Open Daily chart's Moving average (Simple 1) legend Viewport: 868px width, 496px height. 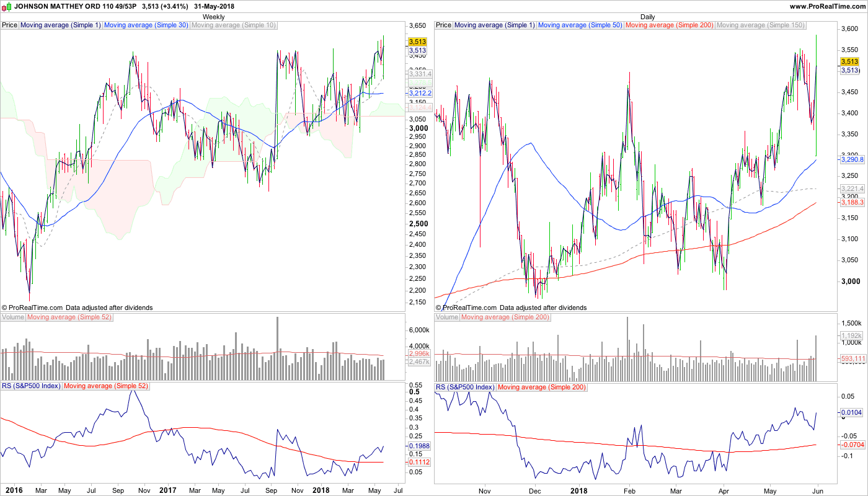click(495, 25)
